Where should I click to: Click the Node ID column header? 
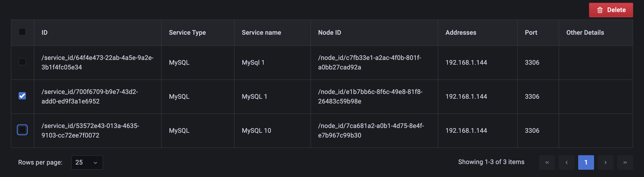point(329,32)
